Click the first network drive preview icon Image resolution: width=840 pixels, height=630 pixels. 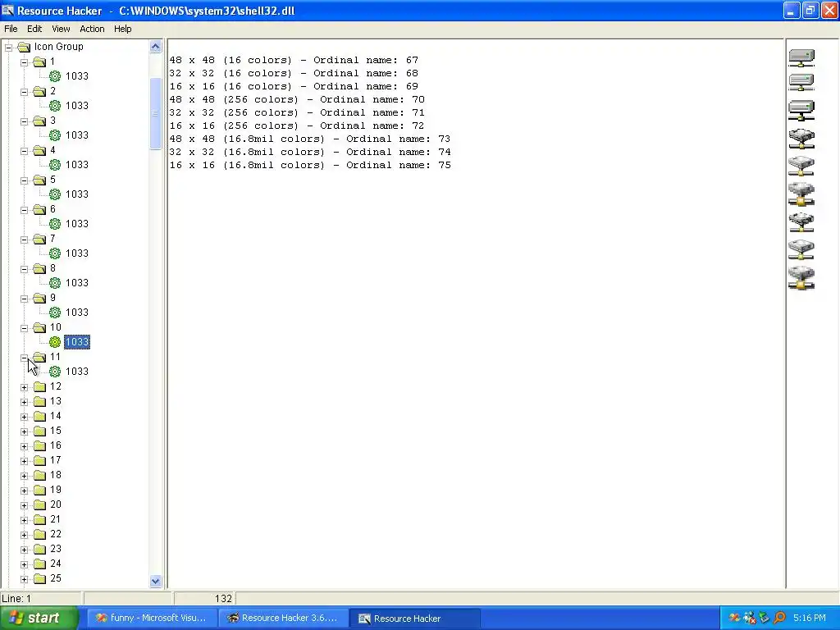pyautogui.click(x=801, y=58)
